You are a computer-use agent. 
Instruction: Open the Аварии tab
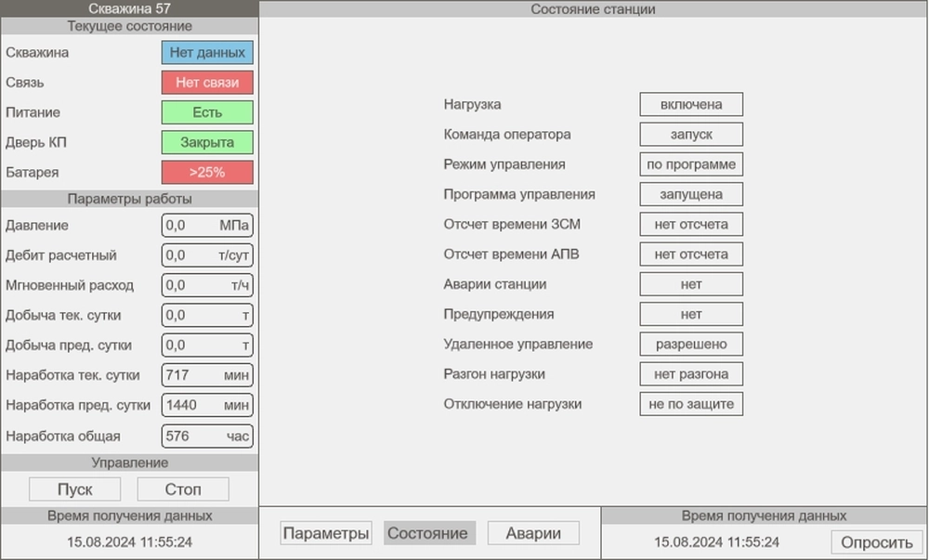tap(533, 533)
